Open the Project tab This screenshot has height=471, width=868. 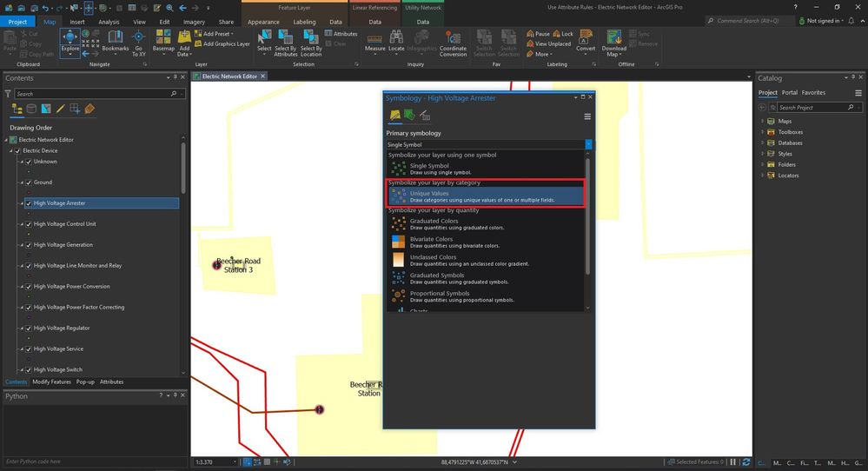tap(17, 22)
